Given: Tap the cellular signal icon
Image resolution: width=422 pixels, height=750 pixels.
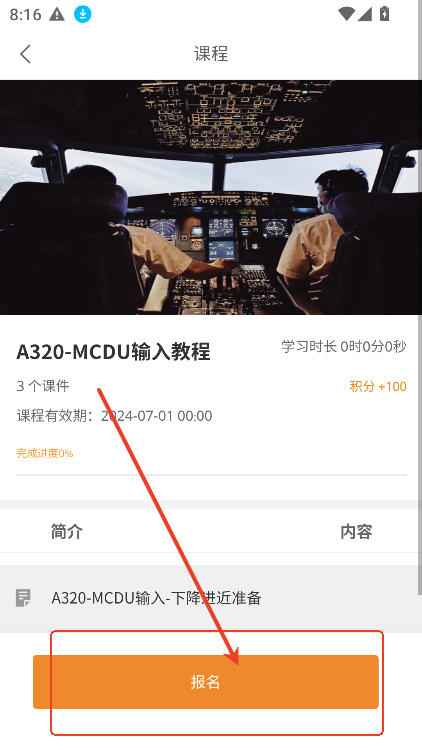Looking at the screenshot, I should 365,14.
